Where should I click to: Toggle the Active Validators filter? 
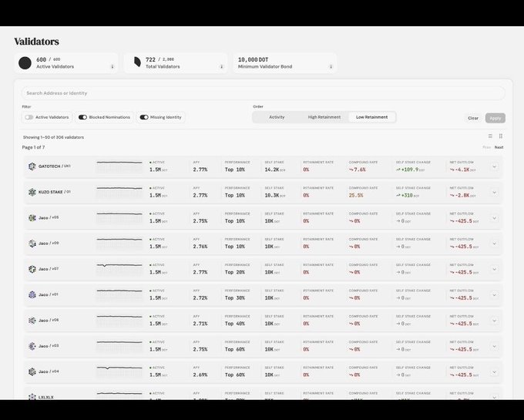[x=29, y=117]
